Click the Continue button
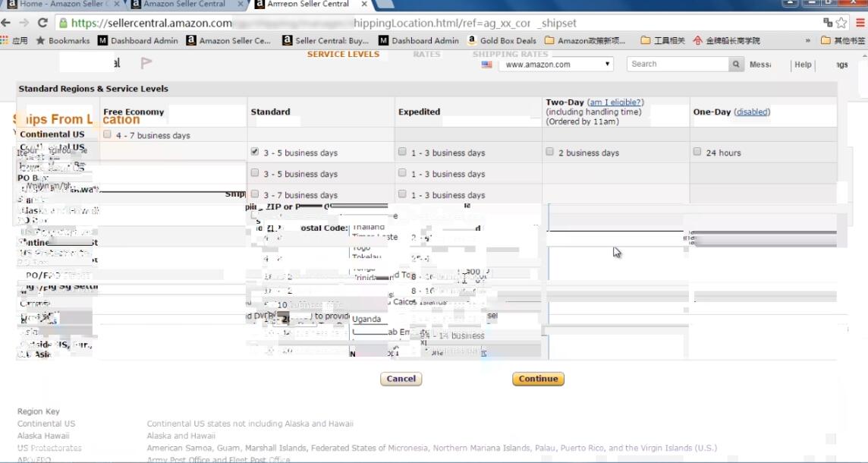The width and height of the screenshot is (868, 463). click(x=538, y=379)
